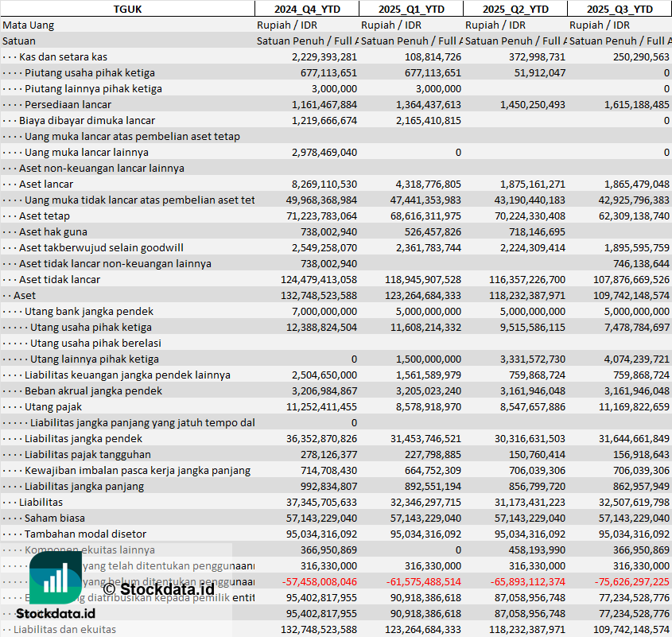This screenshot has width=672, height=637.
Task: Select the 2025_Q1_YTD column header
Action: click(410, 9)
